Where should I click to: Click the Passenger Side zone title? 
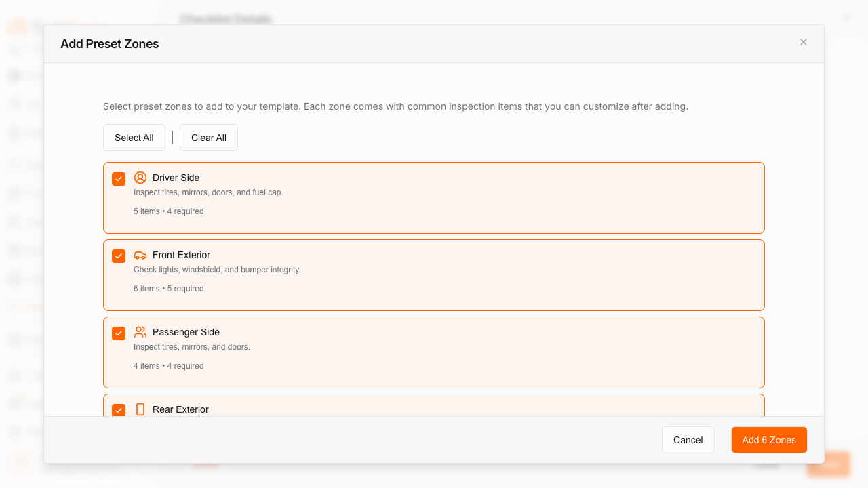coord(186,332)
